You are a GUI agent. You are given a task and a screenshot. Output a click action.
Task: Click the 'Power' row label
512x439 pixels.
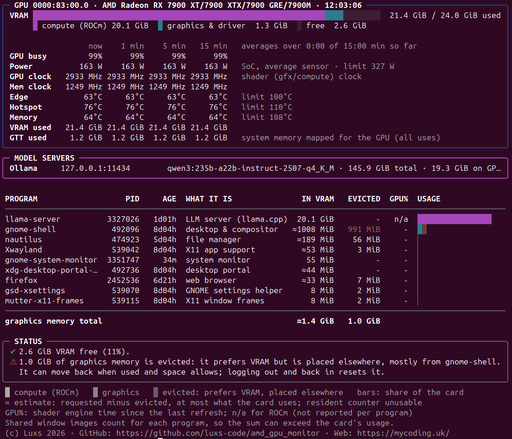click(x=21, y=66)
